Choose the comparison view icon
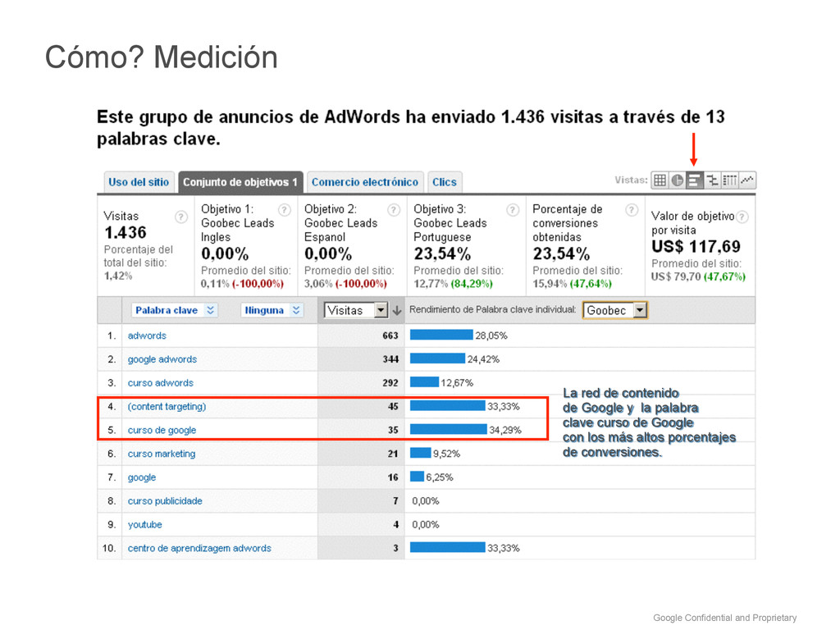 pos(712,180)
